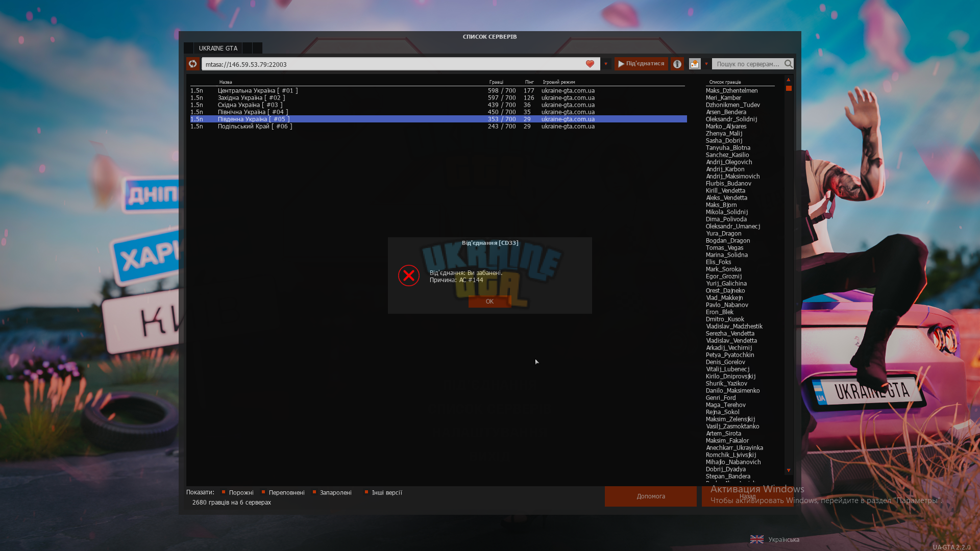Click the 598 / 700 players value
Image resolution: width=980 pixels, height=551 pixels.
pos(502,90)
